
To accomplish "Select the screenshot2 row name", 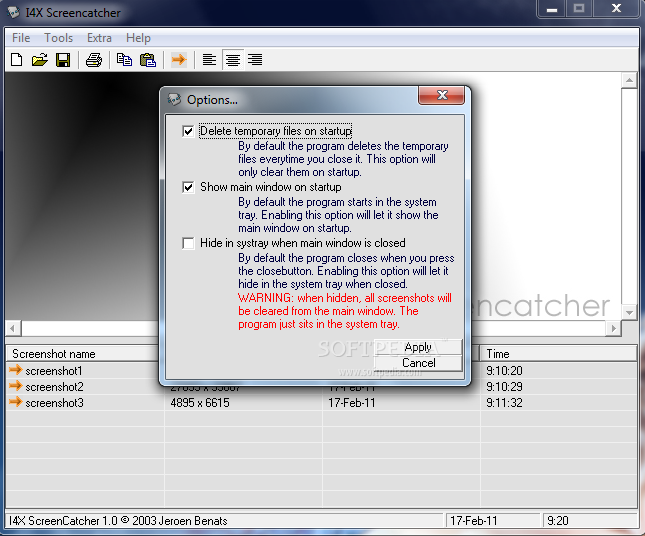I will click(x=54, y=387).
